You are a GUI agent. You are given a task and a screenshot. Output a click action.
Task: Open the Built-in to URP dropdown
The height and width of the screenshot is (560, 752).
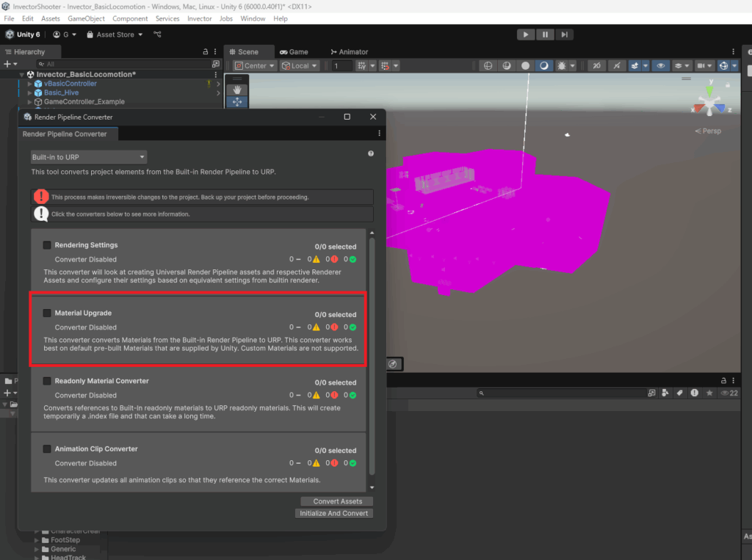pyautogui.click(x=88, y=157)
